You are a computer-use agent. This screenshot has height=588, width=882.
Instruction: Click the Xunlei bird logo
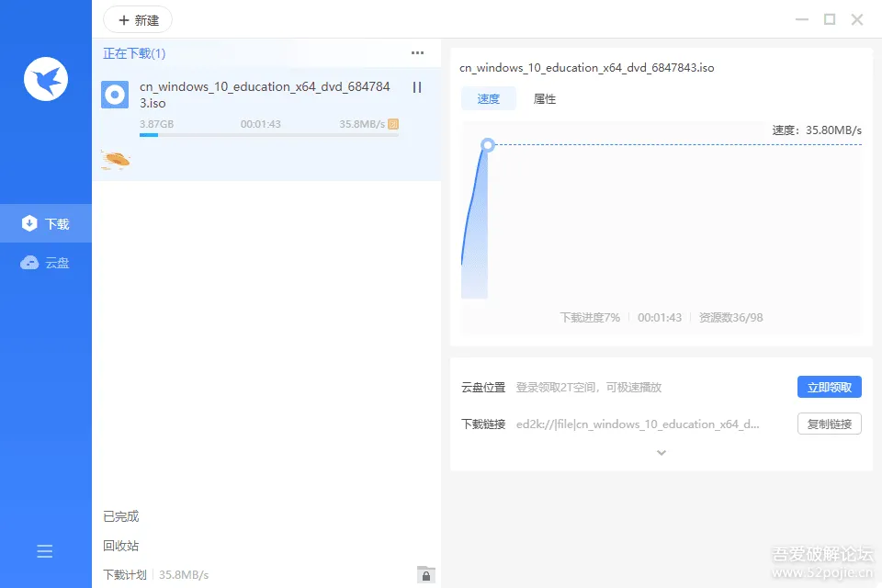pos(46,79)
